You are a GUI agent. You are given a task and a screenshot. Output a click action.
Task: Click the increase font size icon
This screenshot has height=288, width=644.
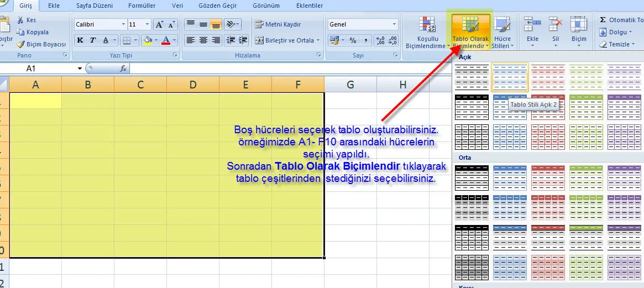point(159,25)
